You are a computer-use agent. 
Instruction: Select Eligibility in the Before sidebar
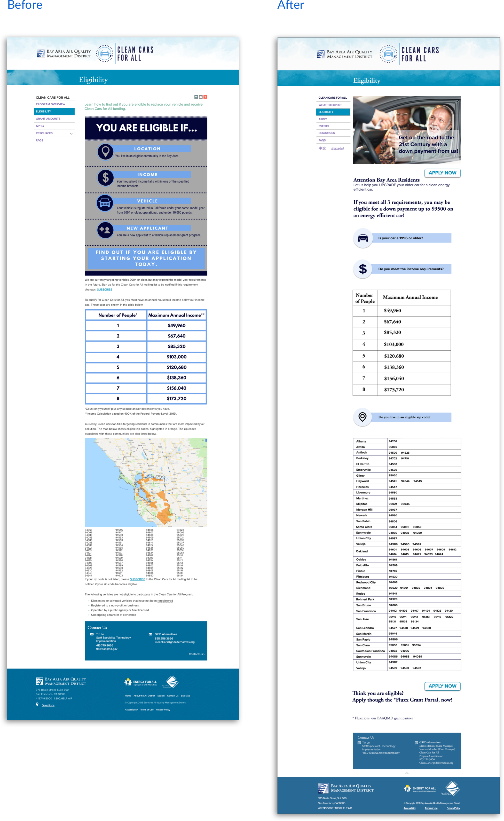point(54,112)
